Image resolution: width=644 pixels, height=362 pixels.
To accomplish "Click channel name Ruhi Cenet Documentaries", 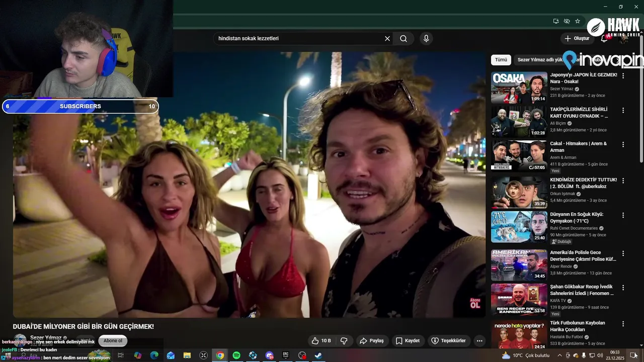I will (x=574, y=228).
